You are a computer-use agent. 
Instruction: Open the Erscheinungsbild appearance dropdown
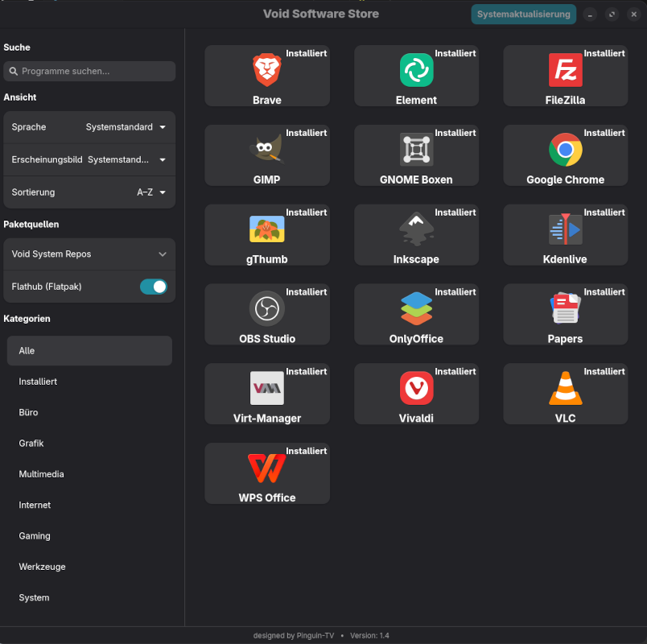126,159
